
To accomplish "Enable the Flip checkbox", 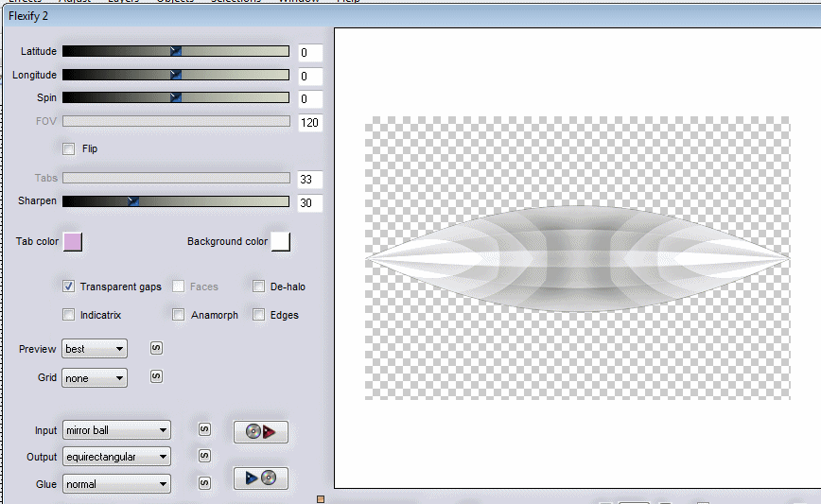I will tap(69, 148).
